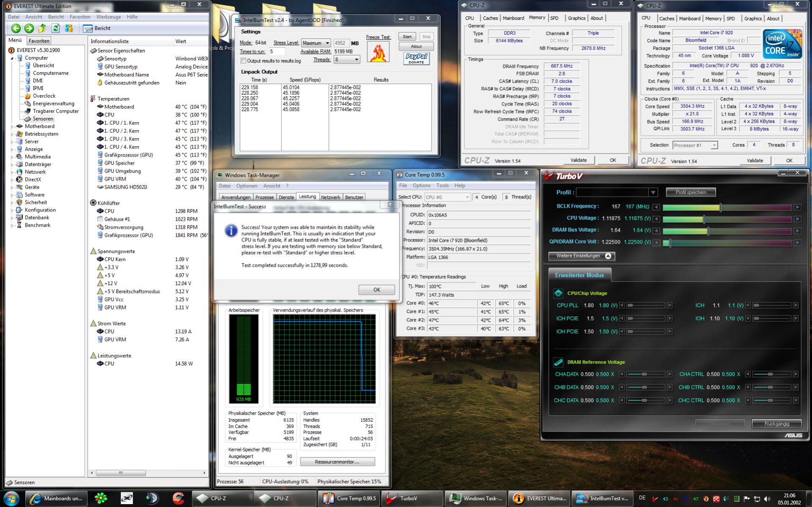Viewport: 812px width, 507px height.
Task: Open the Windows Start orb
Action: pyautogui.click(x=11, y=499)
